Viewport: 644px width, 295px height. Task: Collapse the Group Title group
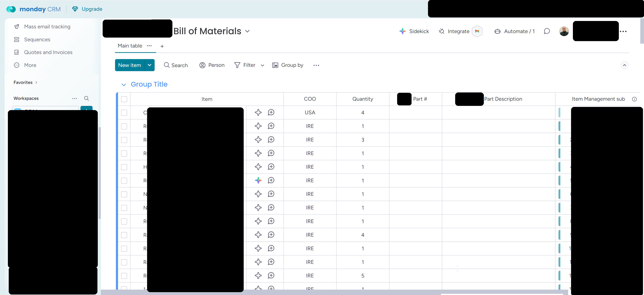tap(123, 85)
